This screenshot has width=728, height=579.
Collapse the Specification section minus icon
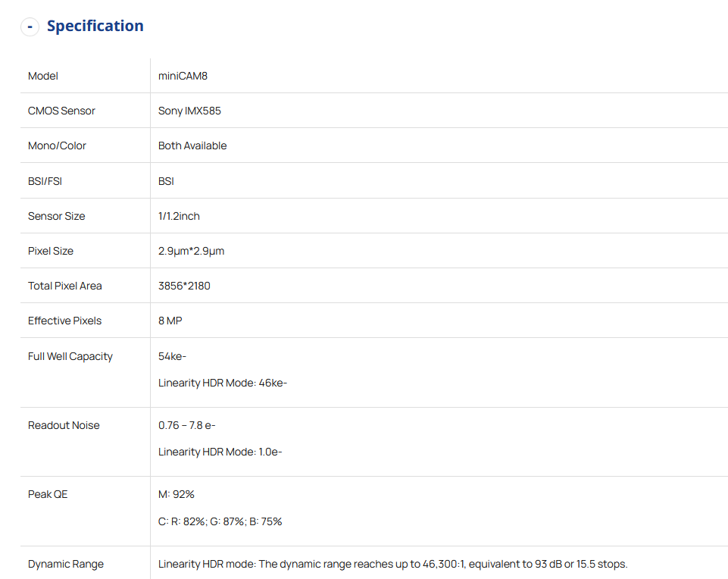tap(30, 27)
